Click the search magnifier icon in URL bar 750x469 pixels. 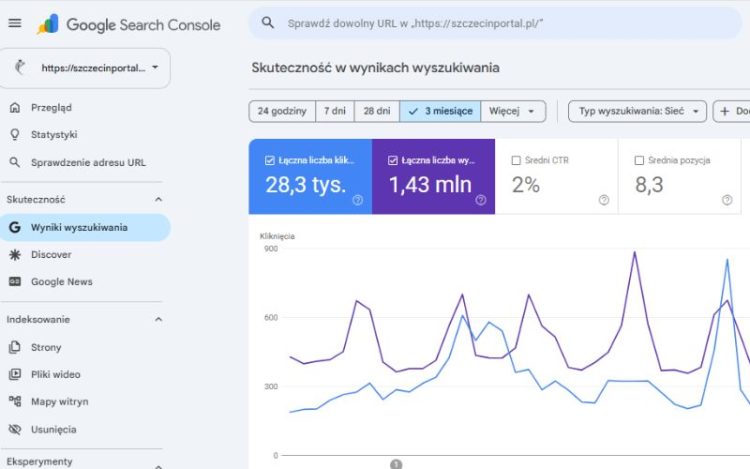point(268,22)
